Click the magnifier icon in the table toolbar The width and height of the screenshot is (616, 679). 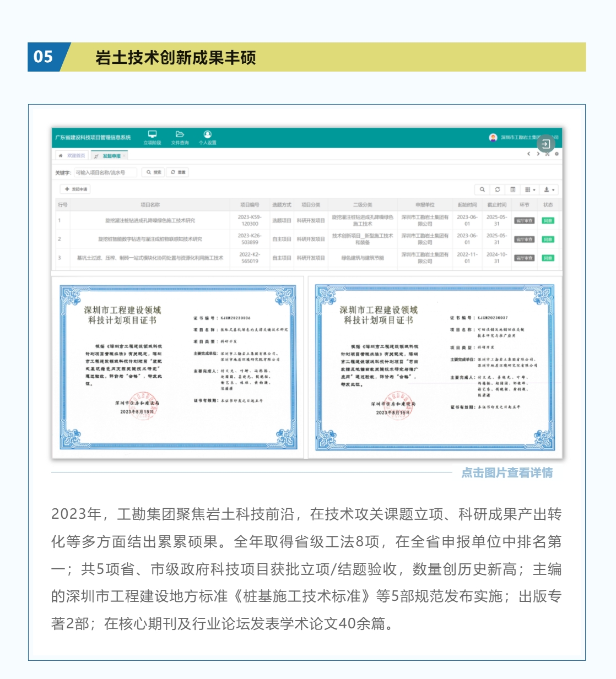coord(483,189)
